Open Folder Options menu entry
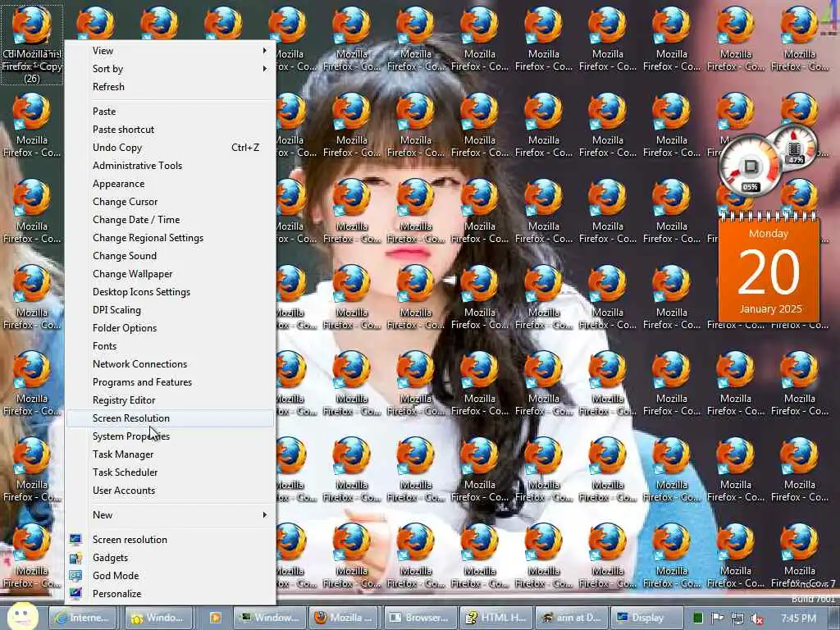Screen dimensions: 840x630 (x=171, y=328)
